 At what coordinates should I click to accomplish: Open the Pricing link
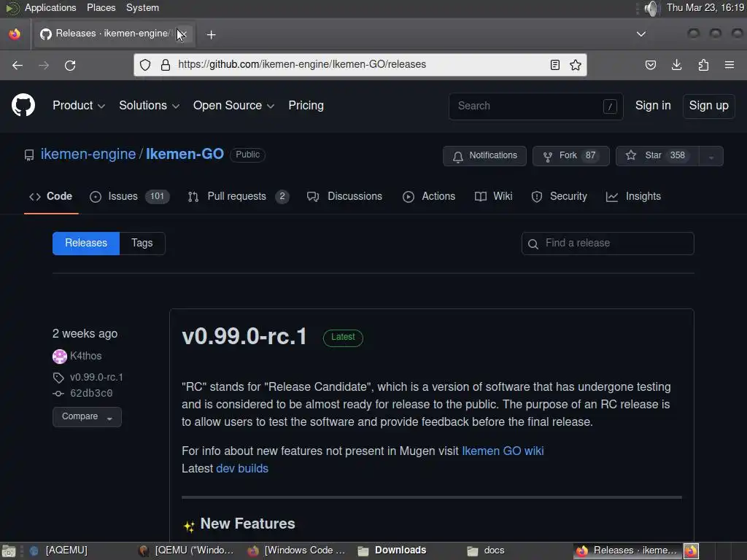click(306, 105)
